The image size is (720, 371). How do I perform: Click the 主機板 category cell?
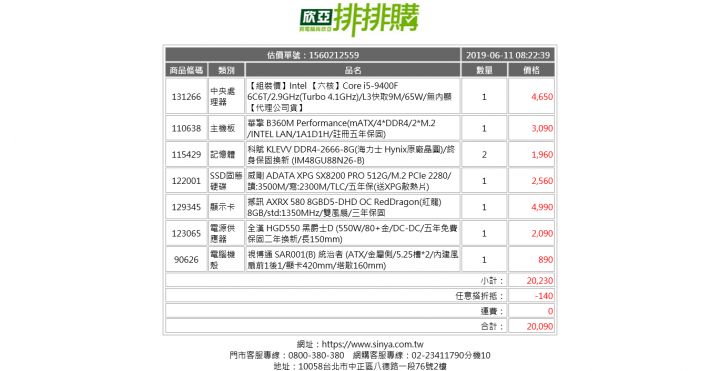pos(226,129)
